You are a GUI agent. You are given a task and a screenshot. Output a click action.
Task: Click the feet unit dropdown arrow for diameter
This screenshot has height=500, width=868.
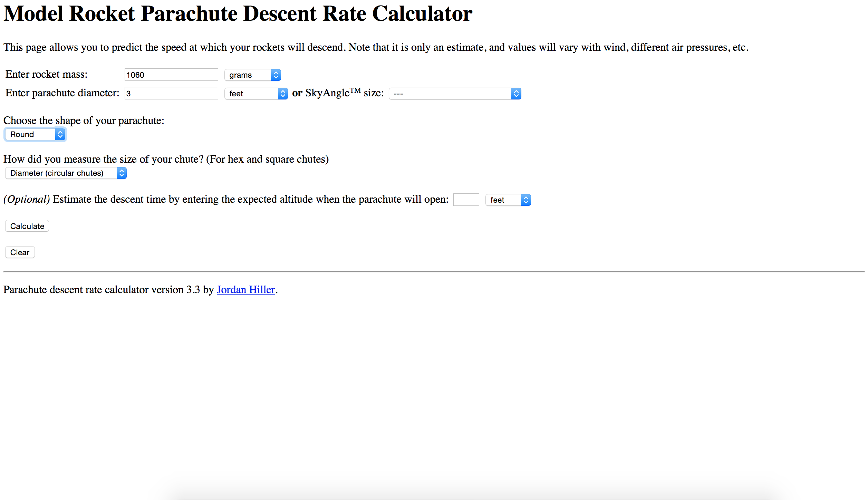point(282,93)
